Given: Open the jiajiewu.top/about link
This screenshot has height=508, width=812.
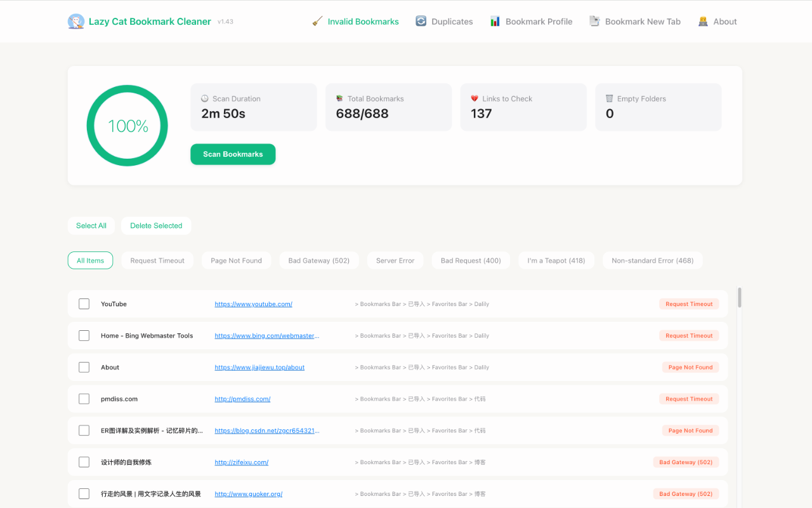Looking at the screenshot, I should point(259,368).
